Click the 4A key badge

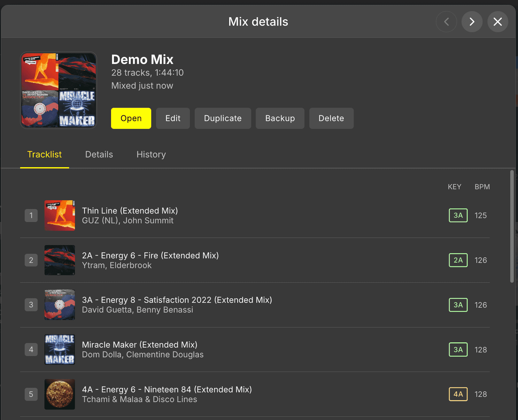point(458,394)
